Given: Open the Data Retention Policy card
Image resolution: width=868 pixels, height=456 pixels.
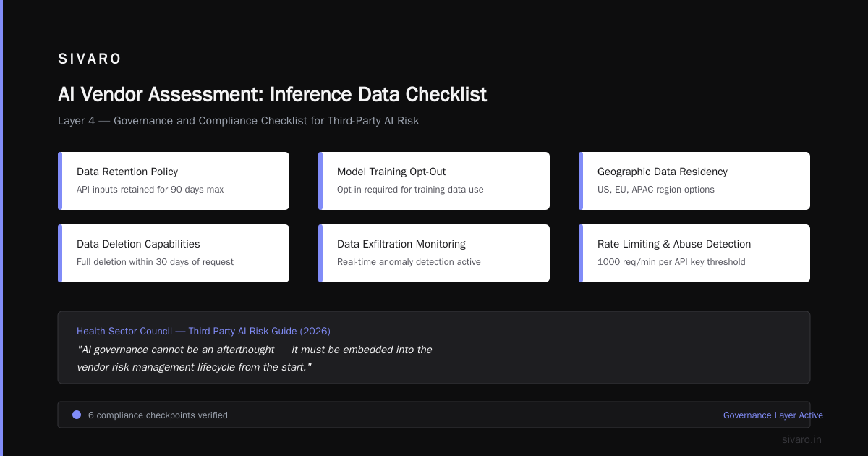Looking at the screenshot, I should [174, 181].
